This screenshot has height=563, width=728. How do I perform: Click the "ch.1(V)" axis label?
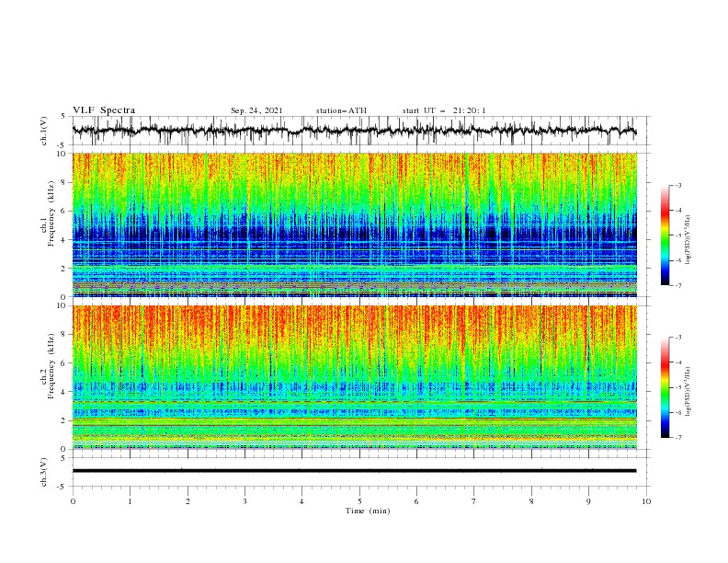click(x=44, y=131)
